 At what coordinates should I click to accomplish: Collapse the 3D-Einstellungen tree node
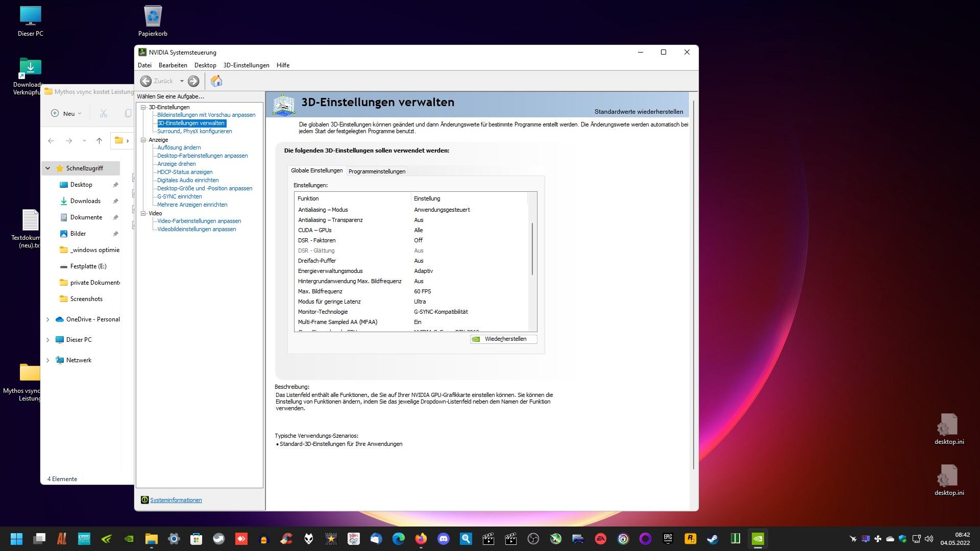point(143,107)
